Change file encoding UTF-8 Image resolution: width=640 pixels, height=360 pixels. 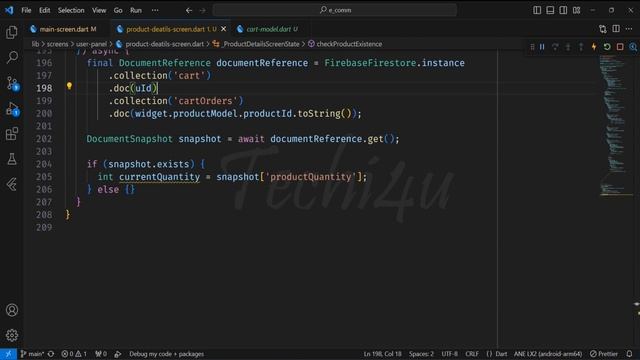pyautogui.click(x=449, y=354)
